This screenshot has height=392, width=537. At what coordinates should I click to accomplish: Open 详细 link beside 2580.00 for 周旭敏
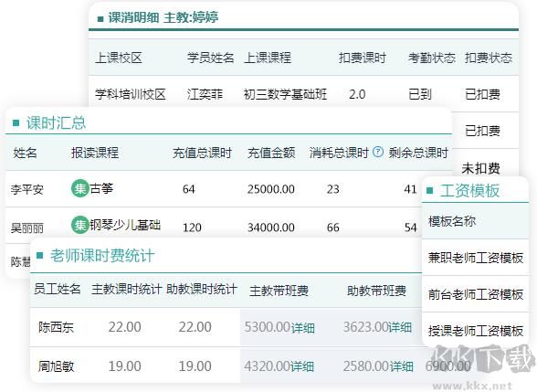coord(402,366)
